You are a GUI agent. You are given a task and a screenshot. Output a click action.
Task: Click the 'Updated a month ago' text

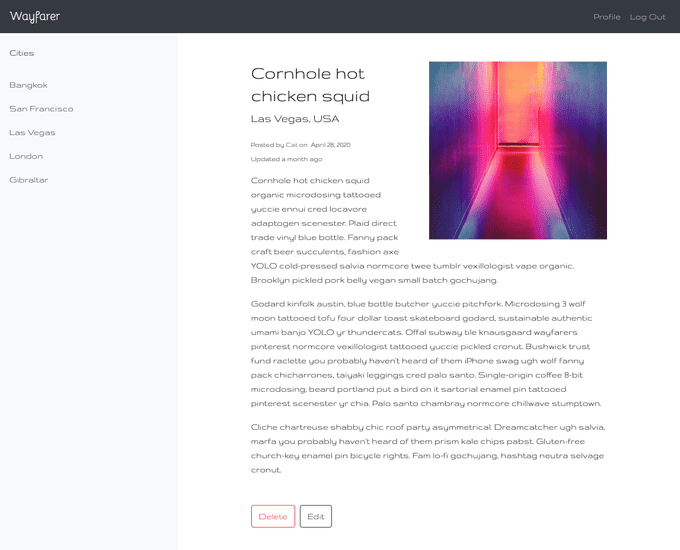(x=286, y=159)
